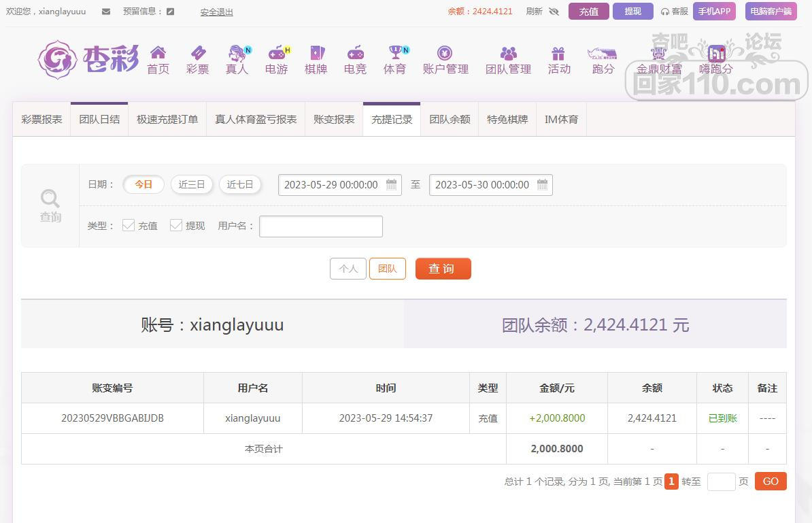Screen dimensions: 812x523
Task: Switch to 团队日结 tab
Action: pos(99,120)
